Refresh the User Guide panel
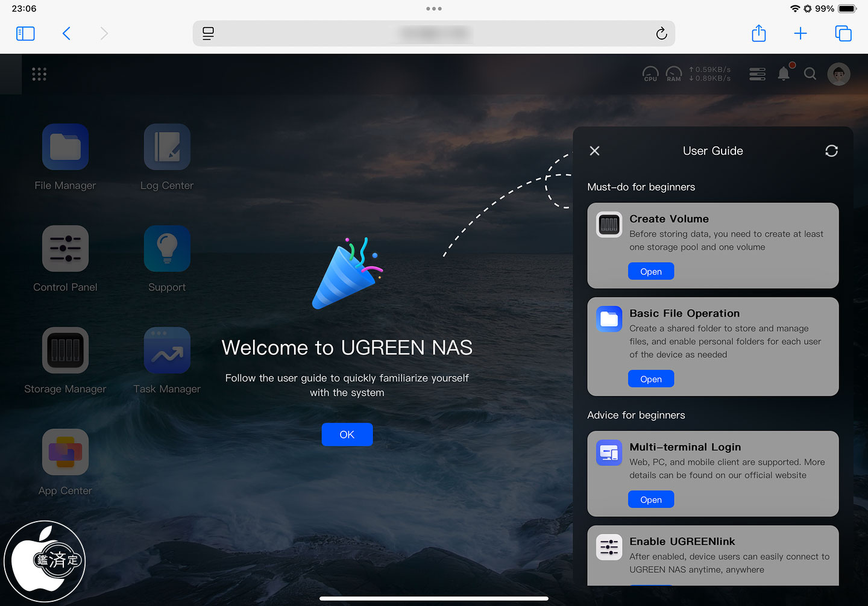 pyautogui.click(x=831, y=151)
